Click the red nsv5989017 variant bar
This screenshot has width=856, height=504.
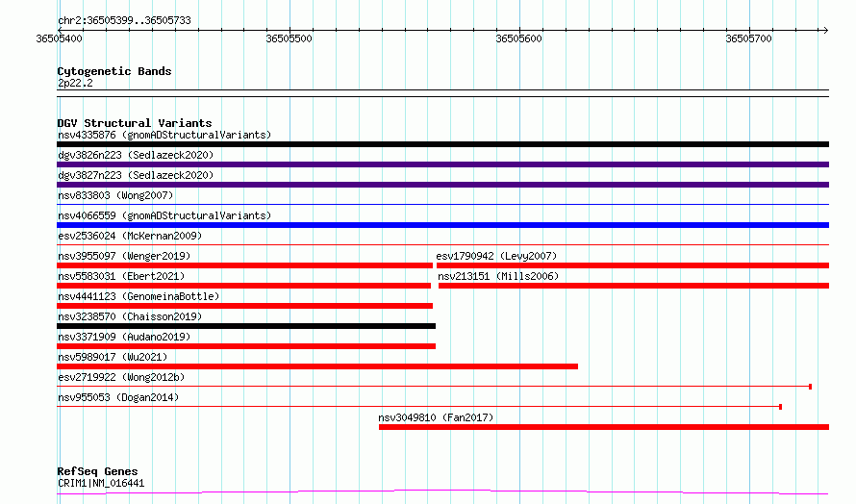(x=317, y=366)
